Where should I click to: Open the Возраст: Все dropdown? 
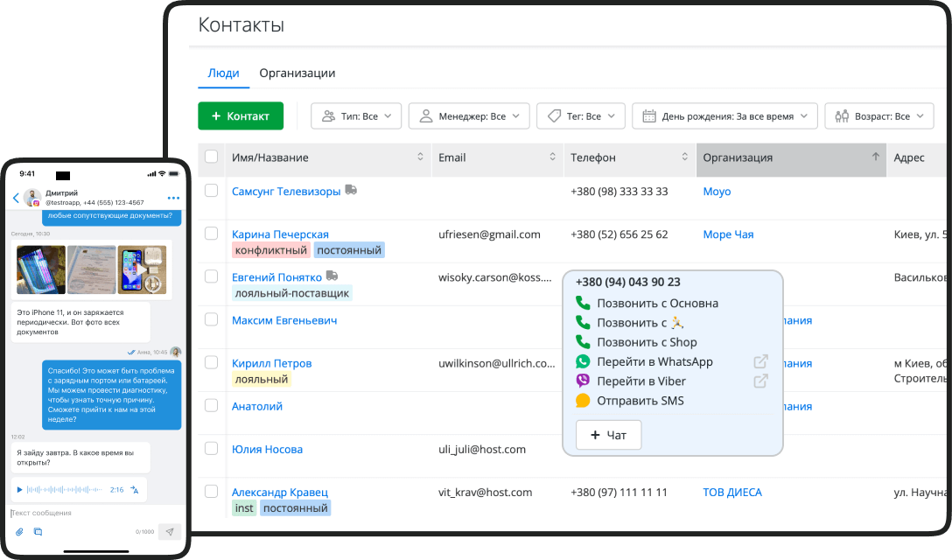coord(878,115)
